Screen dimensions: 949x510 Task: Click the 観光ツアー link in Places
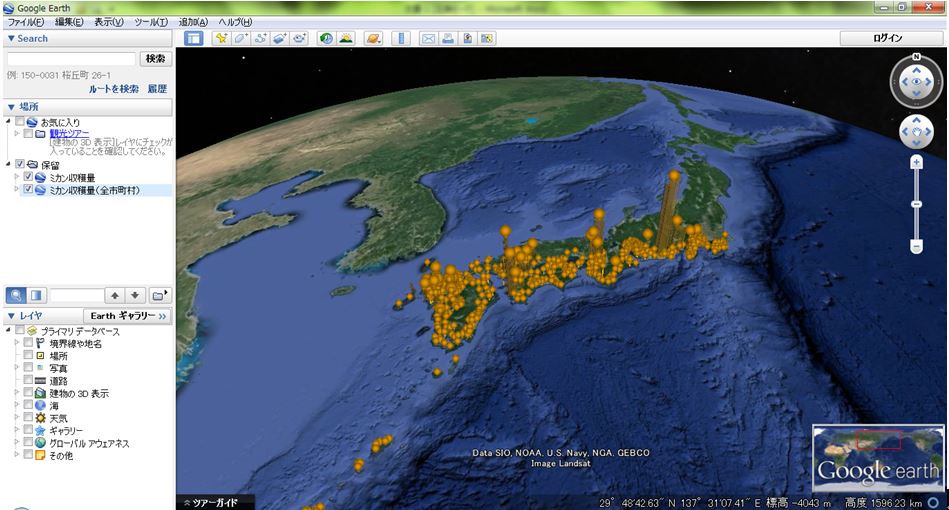[69, 134]
